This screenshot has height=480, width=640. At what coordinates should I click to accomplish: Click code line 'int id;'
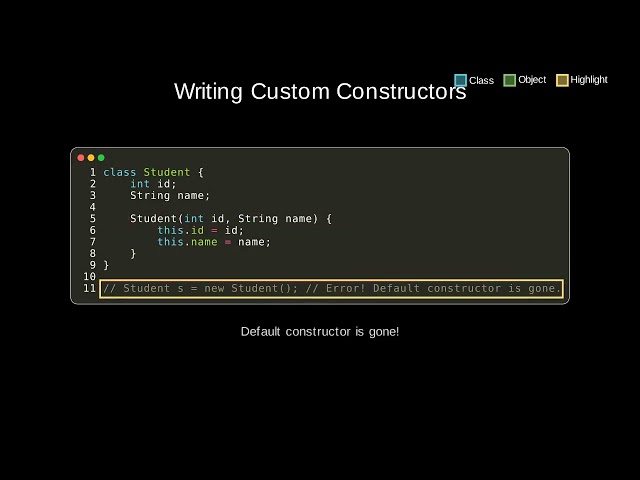pyautogui.click(x=153, y=184)
